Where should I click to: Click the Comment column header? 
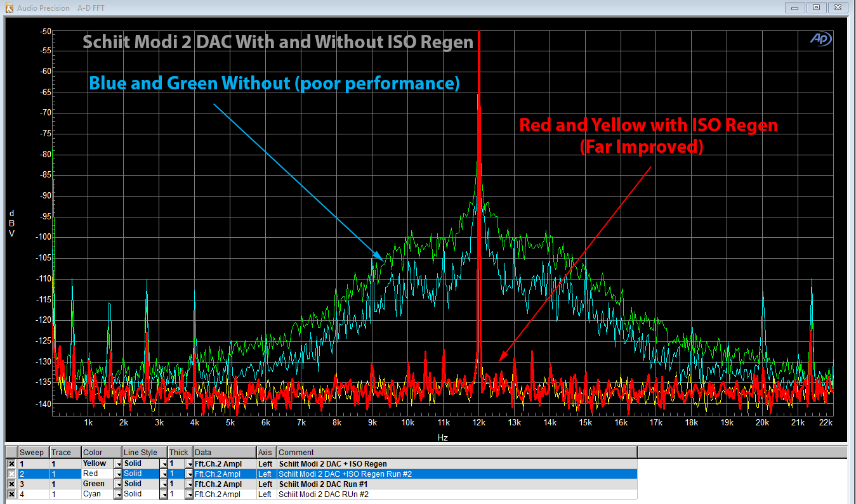(x=457, y=453)
